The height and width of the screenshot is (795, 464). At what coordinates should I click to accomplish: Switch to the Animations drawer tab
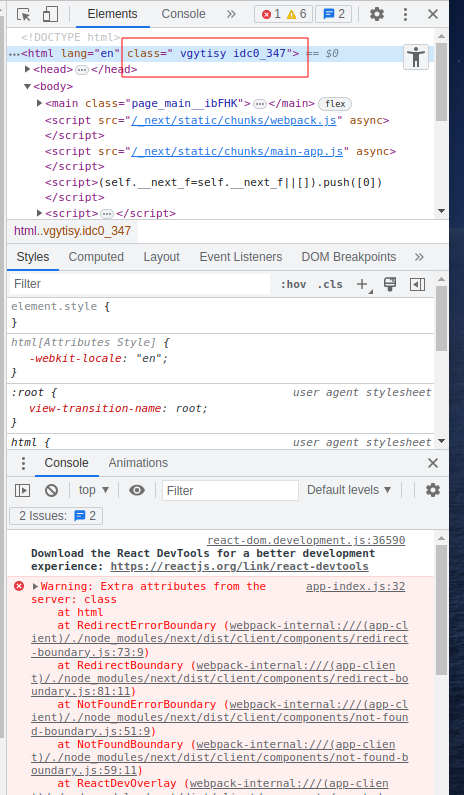[x=138, y=463]
